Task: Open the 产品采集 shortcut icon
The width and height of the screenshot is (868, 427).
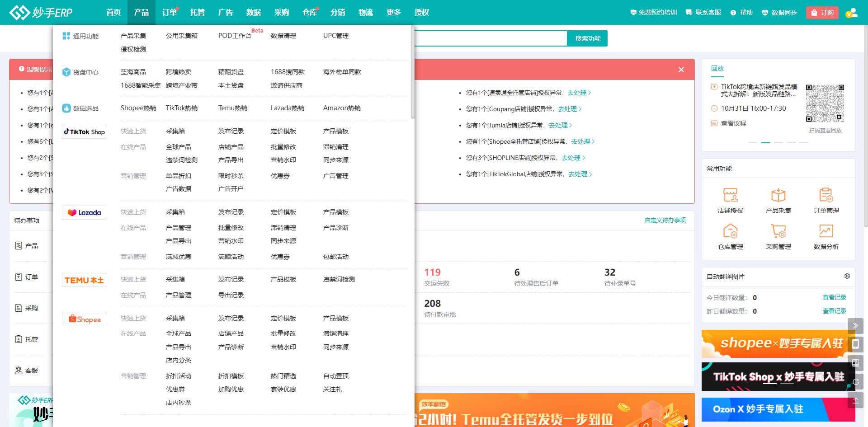Action: 778,195
